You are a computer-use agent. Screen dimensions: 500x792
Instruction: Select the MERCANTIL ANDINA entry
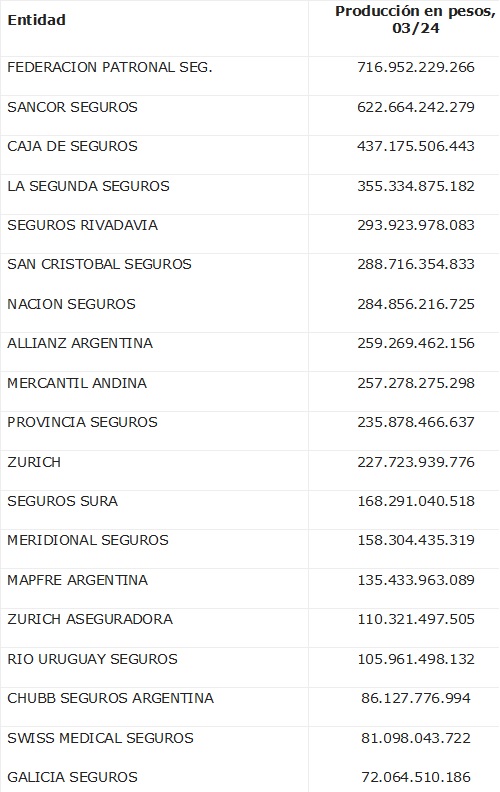pos(77,383)
